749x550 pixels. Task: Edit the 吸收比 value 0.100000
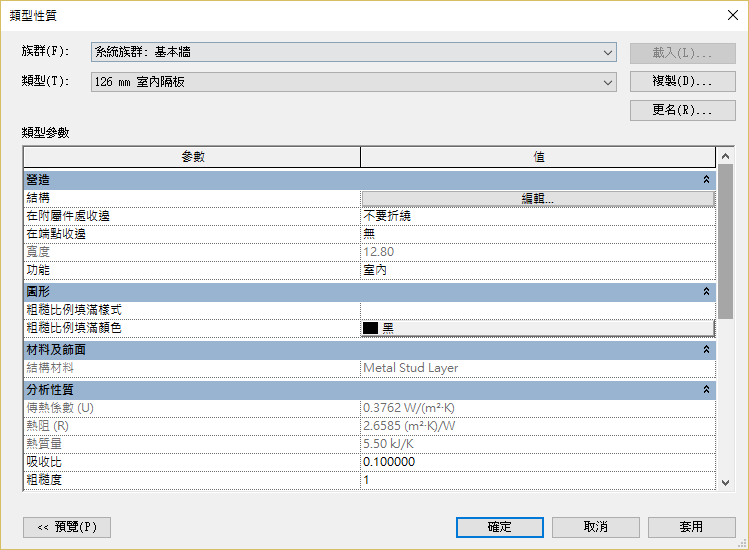[538, 462]
